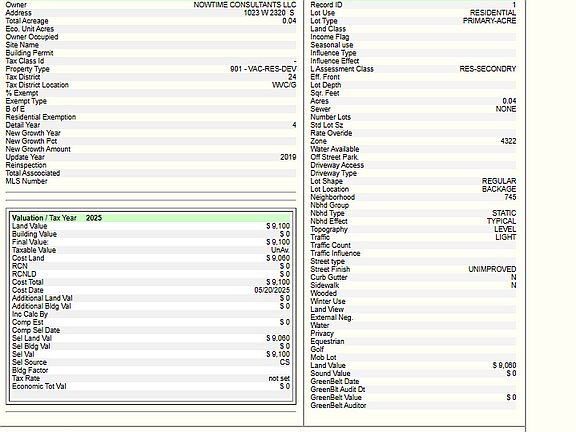576x432 pixels.
Task: Click the Update Year 2019 value
Action: 288,157
